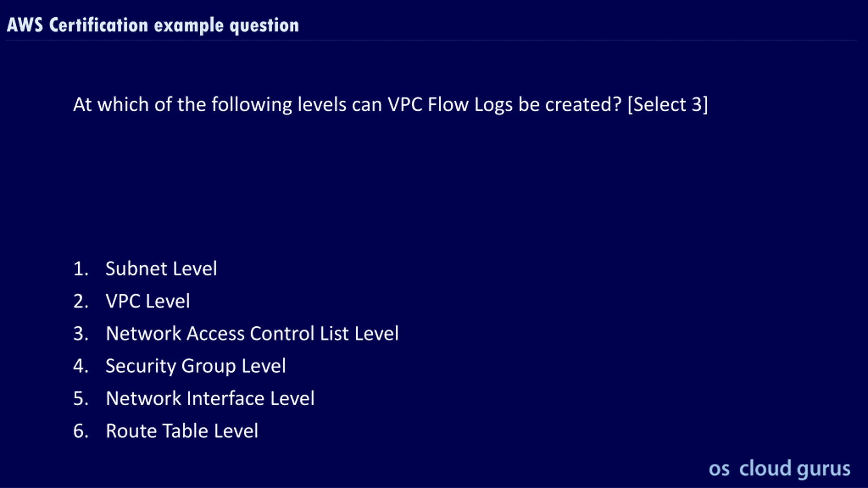
Task: Click the number 6 list marker
Action: pyautogui.click(x=81, y=431)
